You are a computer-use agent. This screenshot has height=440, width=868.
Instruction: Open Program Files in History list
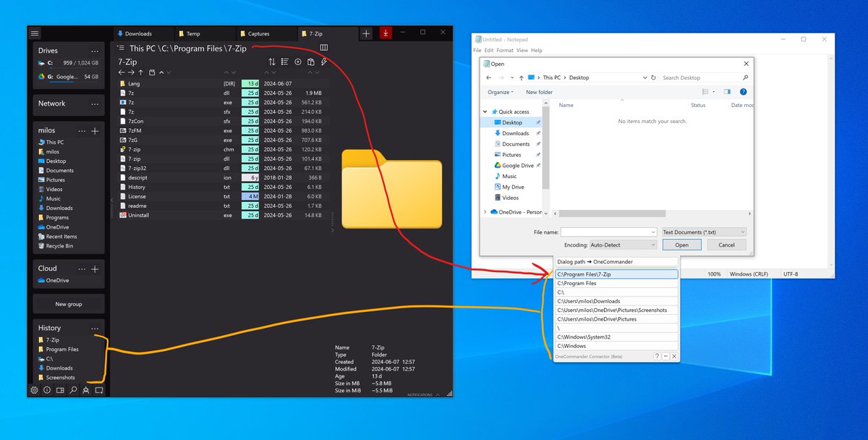pyautogui.click(x=62, y=349)
